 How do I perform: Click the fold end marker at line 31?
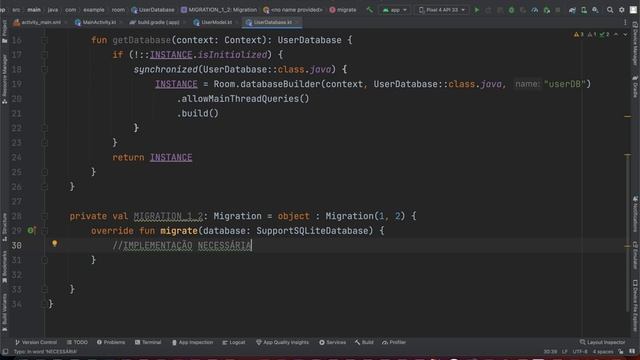[44, 260]
